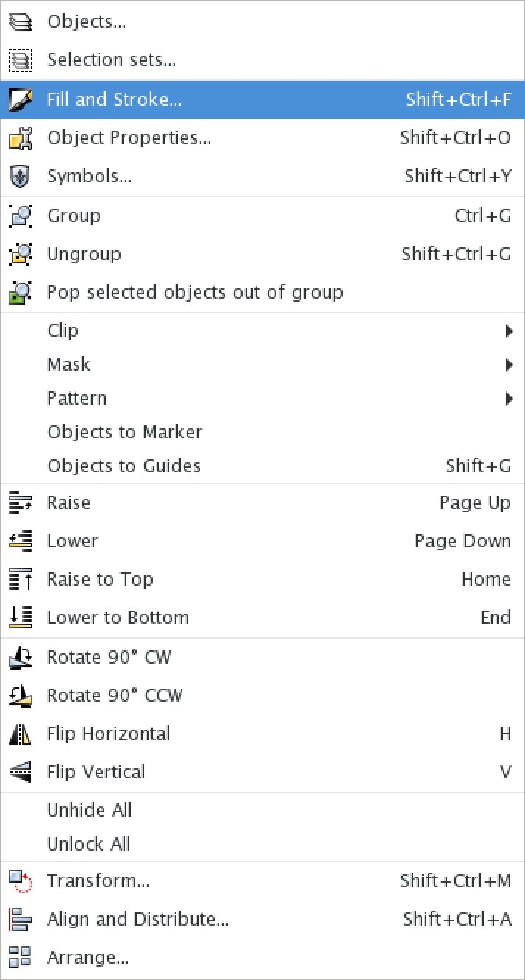Click the Ungroup icon
This screenshot has width=525, height=980.
pyautogui.click(x=20, y=254)
